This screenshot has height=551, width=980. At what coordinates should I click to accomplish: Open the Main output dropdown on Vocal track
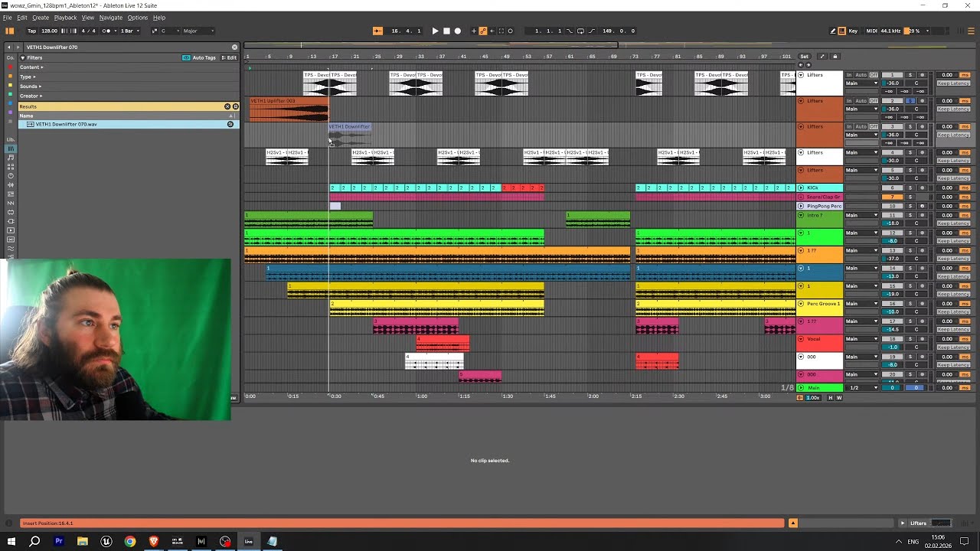point(861,339)
